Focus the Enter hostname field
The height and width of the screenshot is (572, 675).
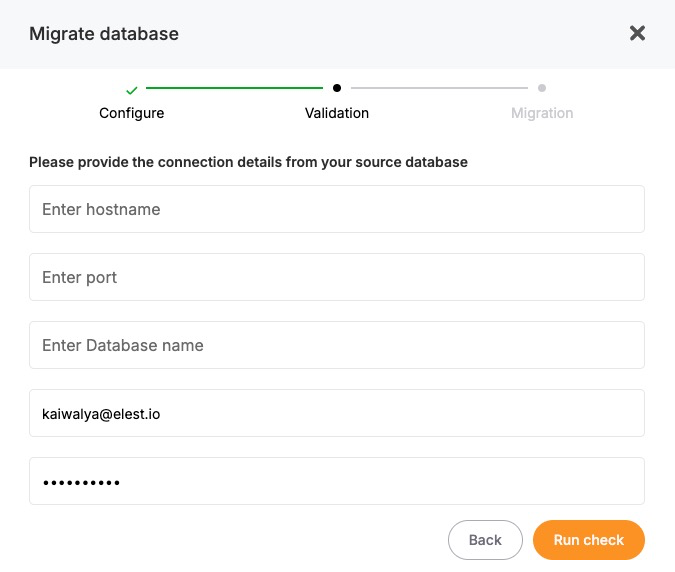click(x=337, y=209)
